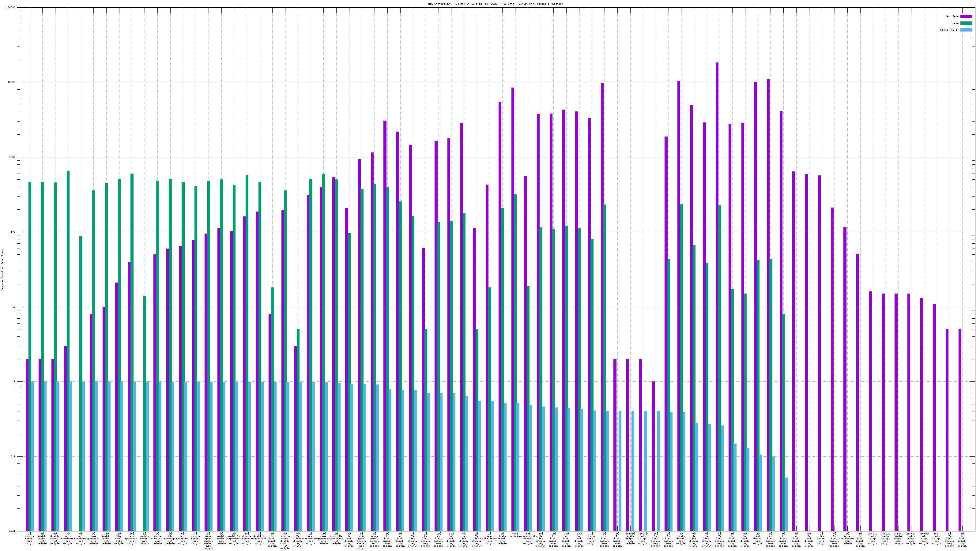This screenshot has width=980, height=551.
Task: Click the habeas.com sa-accredit axis label
Action: [x=528, y=538]
